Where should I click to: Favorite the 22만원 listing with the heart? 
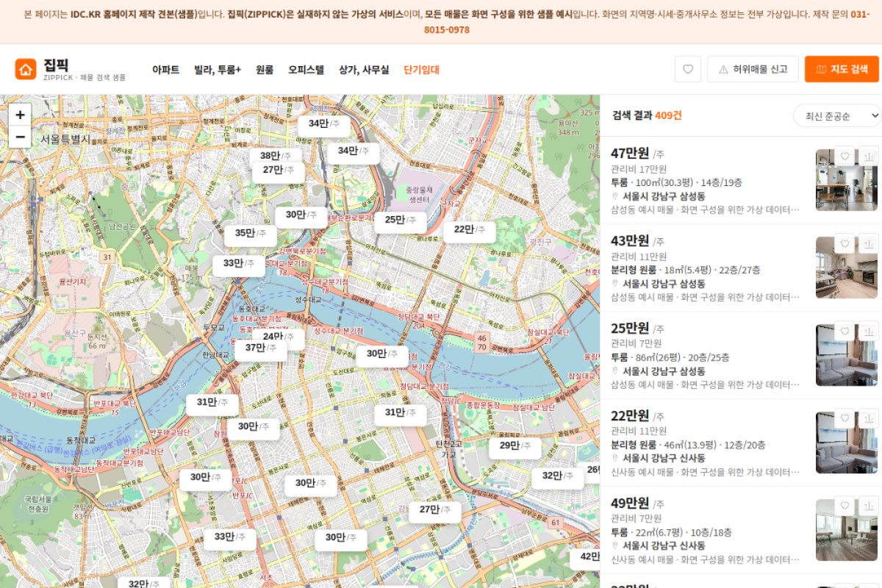click(x=845, y=419)
